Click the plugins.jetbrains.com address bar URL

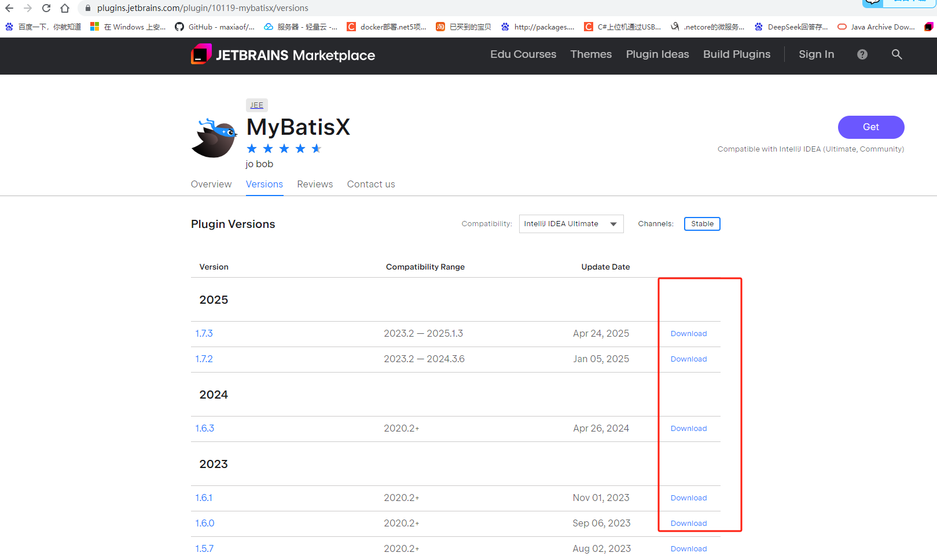203,8
